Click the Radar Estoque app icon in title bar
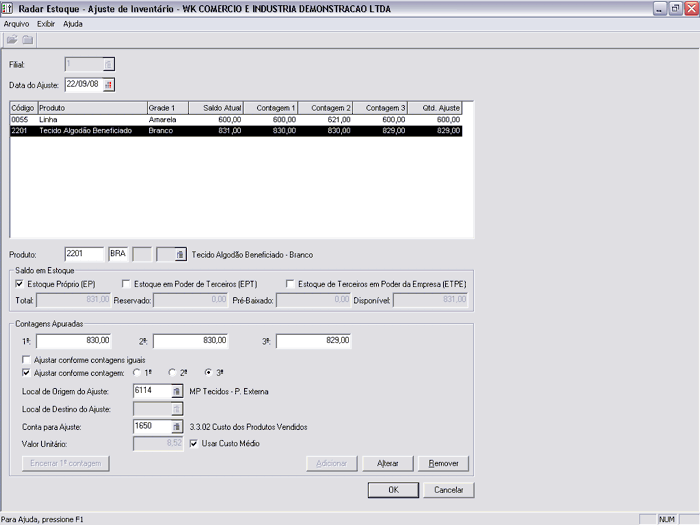Viewport: 700px width, 525px height. click(8, 8)
